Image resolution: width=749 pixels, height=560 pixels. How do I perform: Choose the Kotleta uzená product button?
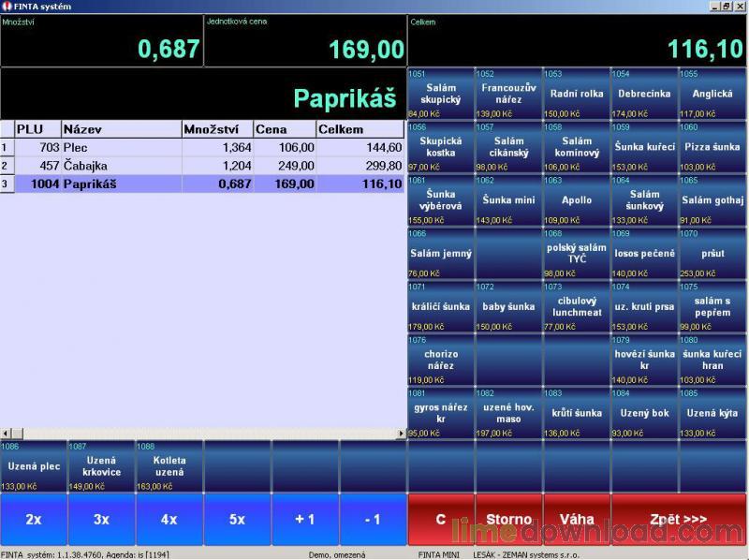click(x=169, y=466)
